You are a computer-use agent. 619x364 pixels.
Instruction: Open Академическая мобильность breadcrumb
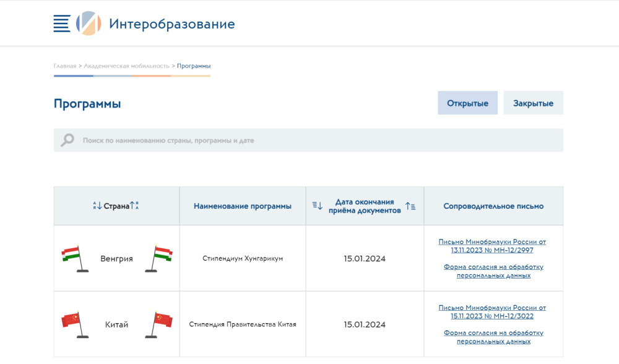pyautogui.click(x=126, y=66)
